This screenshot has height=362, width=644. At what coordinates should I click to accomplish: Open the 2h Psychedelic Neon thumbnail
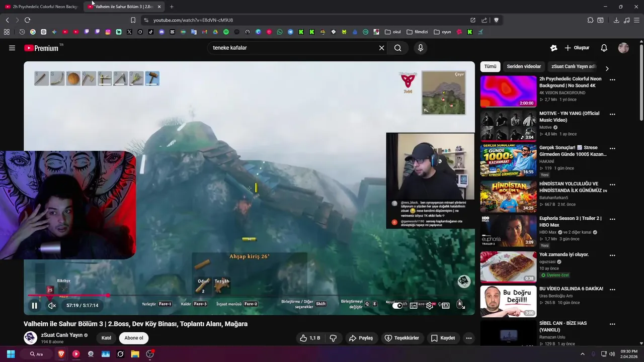pyautogui.click(x=508, y=92)
